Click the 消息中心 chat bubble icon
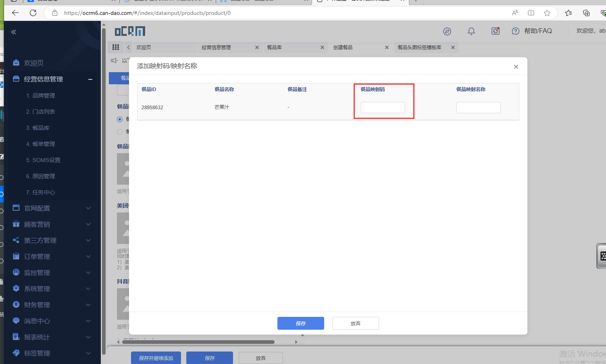Image resolution: width=606 pixels, height=364 pixels. point(16,321)
